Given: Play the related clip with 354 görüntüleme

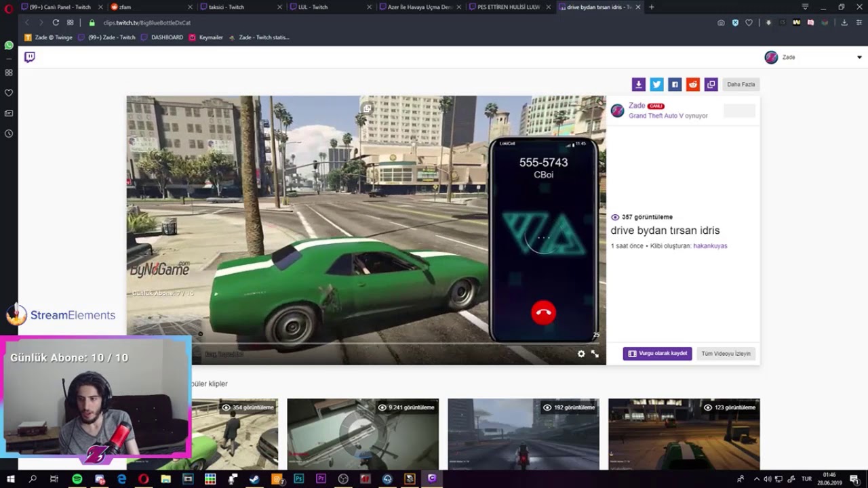Looking at the screenshot, I should pyautogui.click(x=235, y=434).
